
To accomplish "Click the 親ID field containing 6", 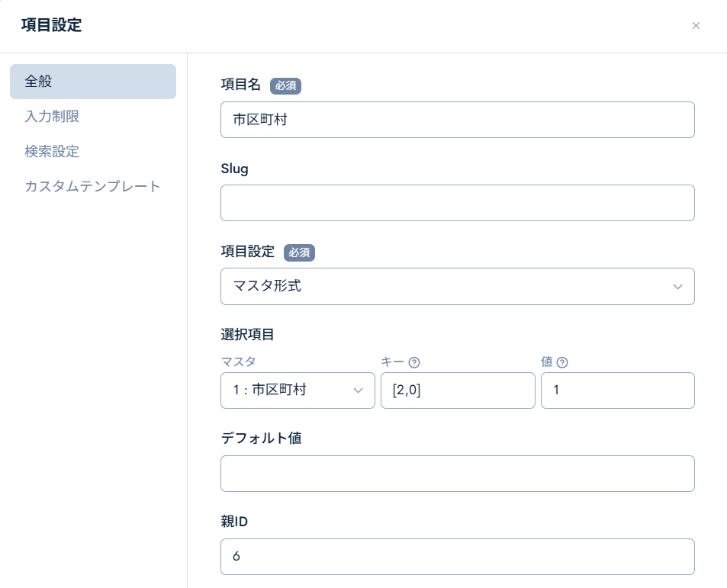I will coord(457,557).
